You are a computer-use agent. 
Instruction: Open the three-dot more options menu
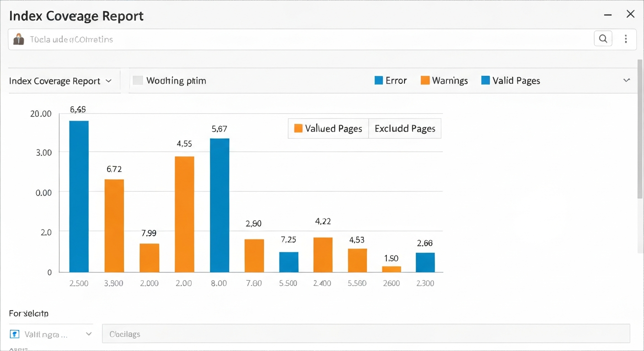tap(626, 39)
